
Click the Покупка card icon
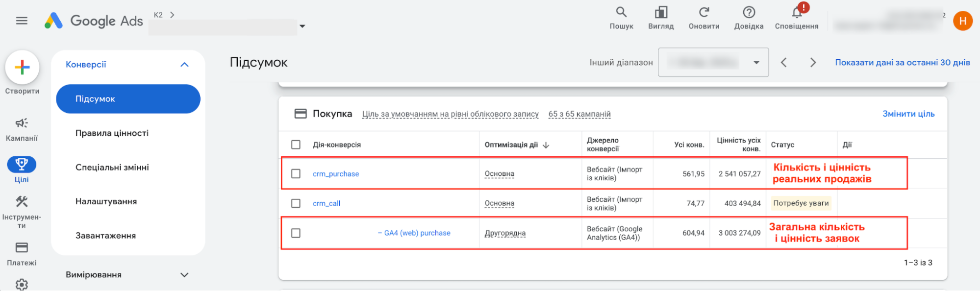(300, 114)
